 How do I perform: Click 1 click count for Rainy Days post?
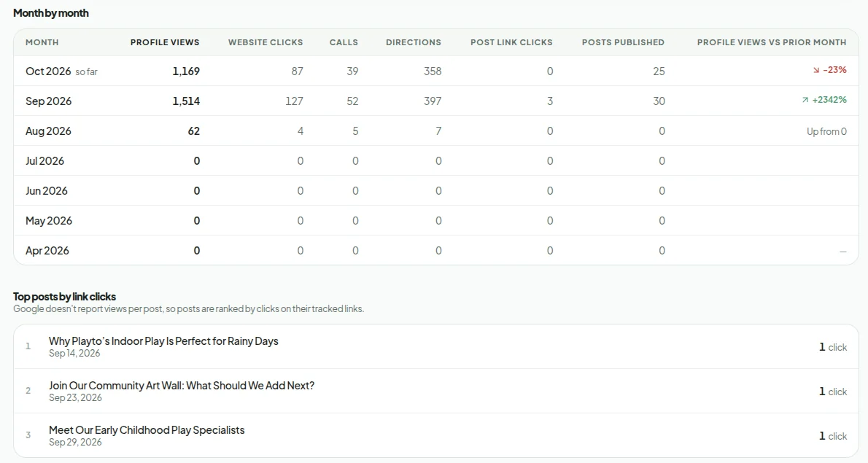pos(833,347)
